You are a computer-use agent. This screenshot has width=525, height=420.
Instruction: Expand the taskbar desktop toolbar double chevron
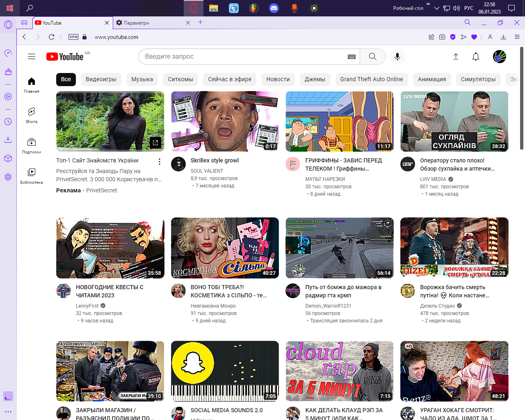coord(428,4)
